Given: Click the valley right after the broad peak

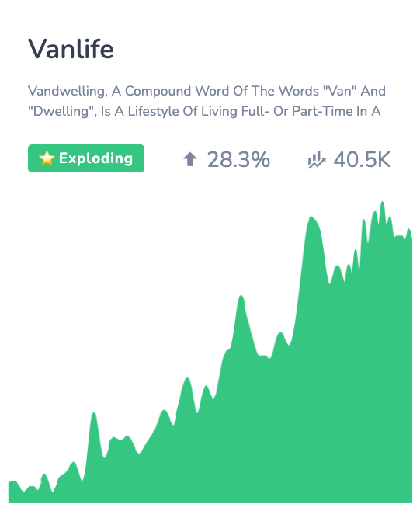Looking at the screenshot, I should (x=329, y=283).
